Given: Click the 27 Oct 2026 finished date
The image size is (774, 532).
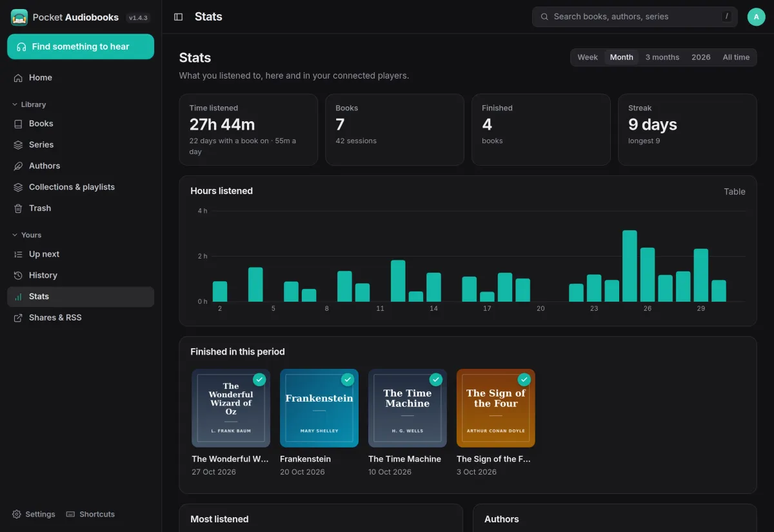Looking at the screenshot, I should 214,472.
